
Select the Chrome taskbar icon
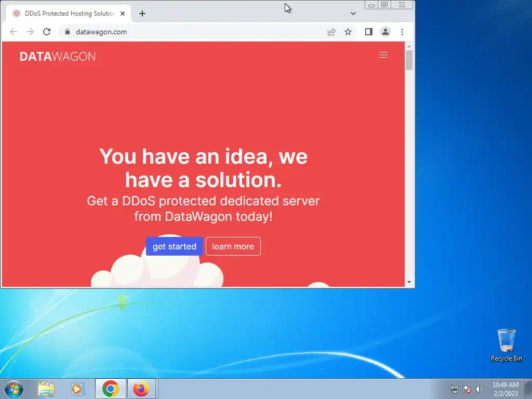point(111,389)
